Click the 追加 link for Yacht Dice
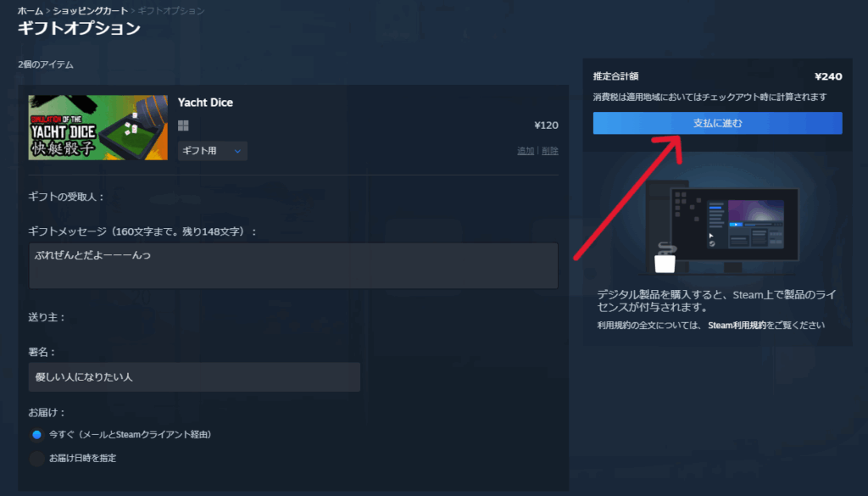868x496 pixels. [526, 151]
